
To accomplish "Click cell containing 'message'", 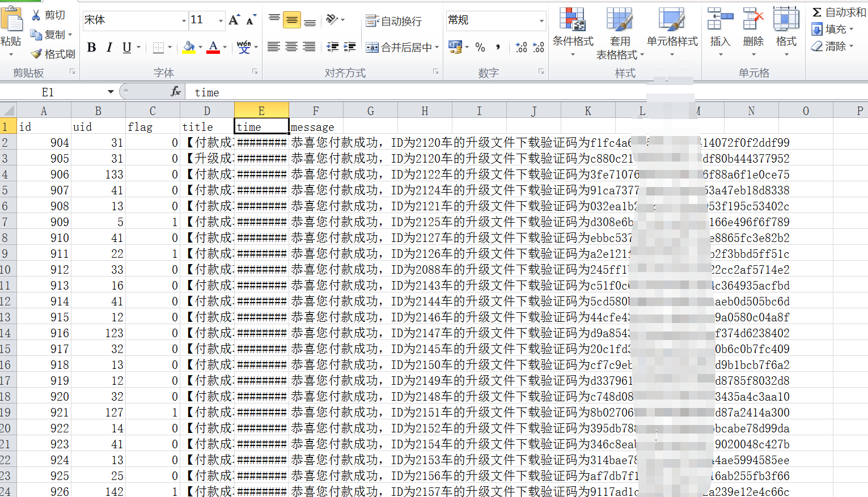I will point(316,127).
